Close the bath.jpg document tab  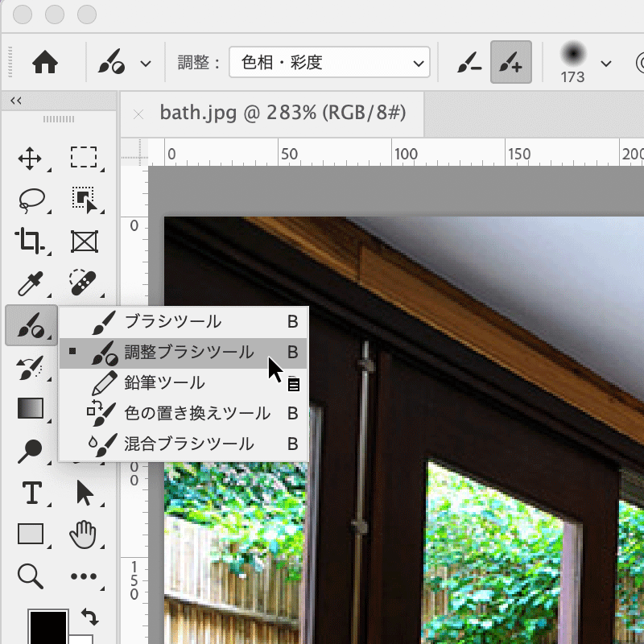138,114
